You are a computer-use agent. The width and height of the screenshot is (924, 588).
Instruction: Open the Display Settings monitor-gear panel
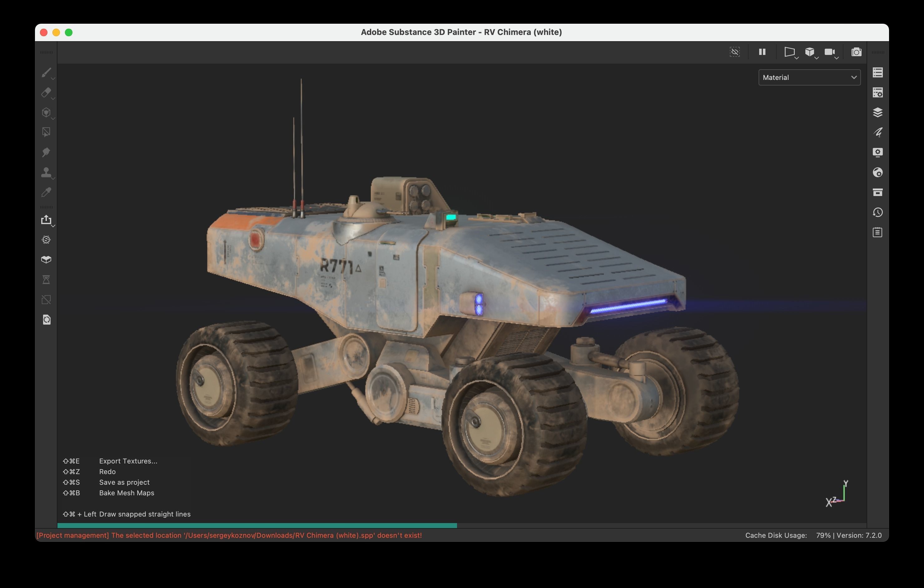point(877,152)
